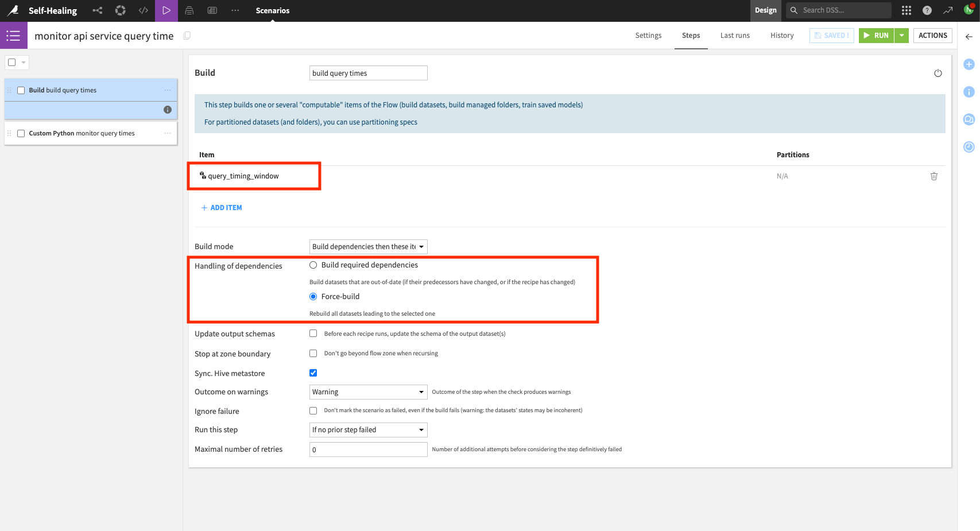
Task: Select the code notebooks icon
Action: point(143,10)
